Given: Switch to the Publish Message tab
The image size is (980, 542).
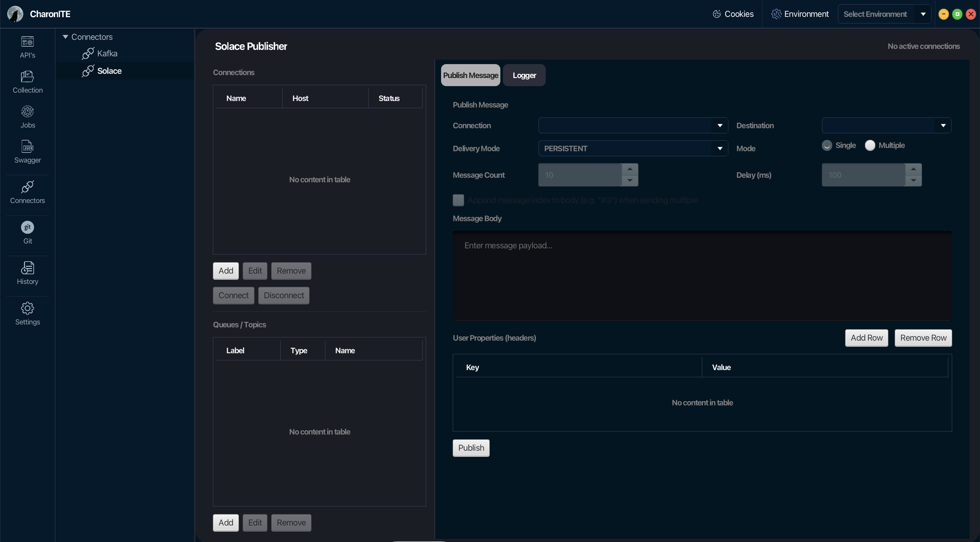Looking at the screenshot, I should click(471, 75).
